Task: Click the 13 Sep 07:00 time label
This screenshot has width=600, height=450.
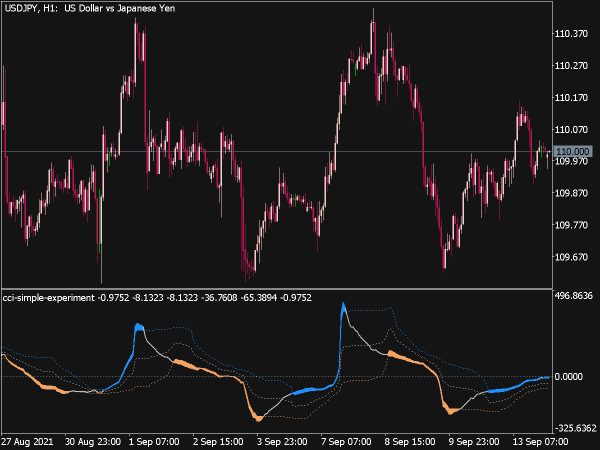Action: coord(540,442)
